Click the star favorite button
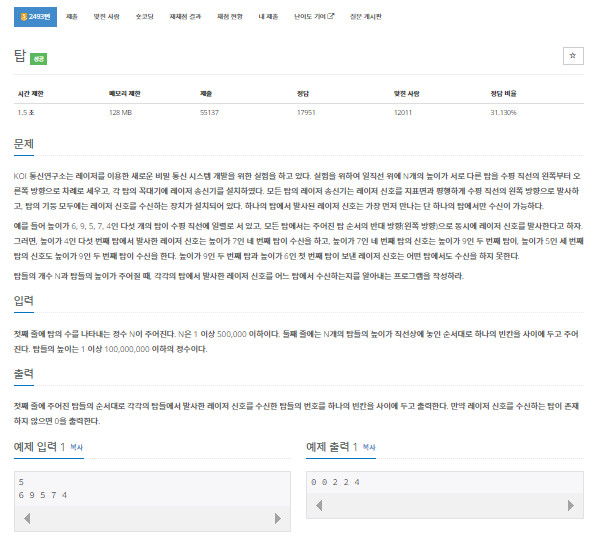The height and width of the screenshot is (539, 596). tap(573, 56)
